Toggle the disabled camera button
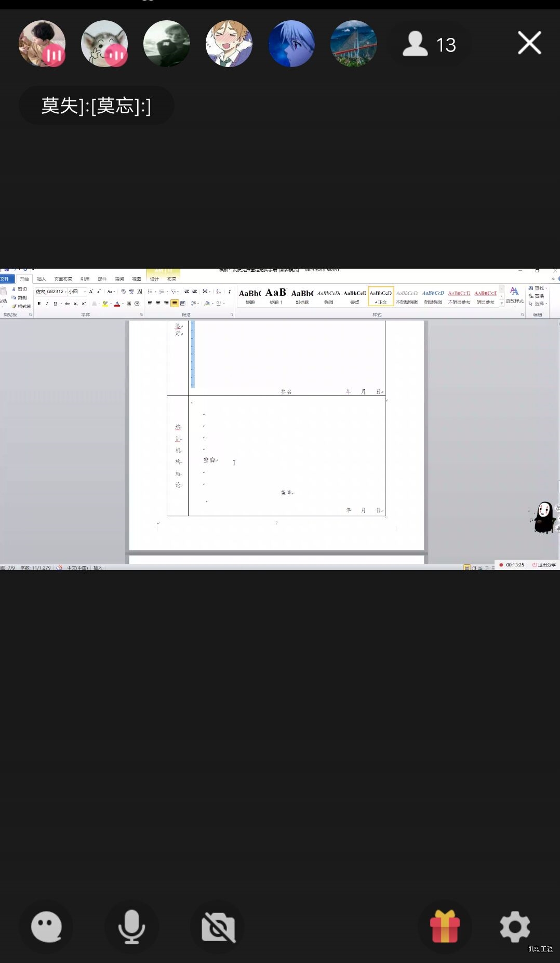This screenshot has height=963, width=560. coord(218,928)
